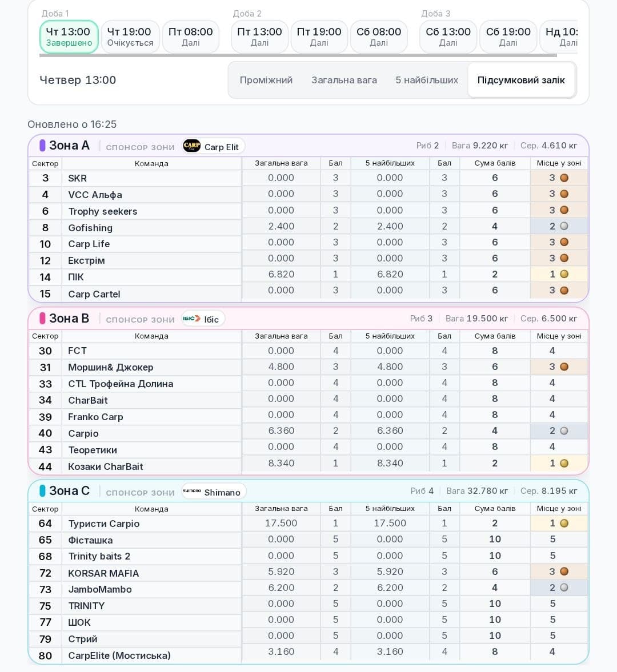
Task: Click the purple Зона A color marker
Action: coord(42,146)
